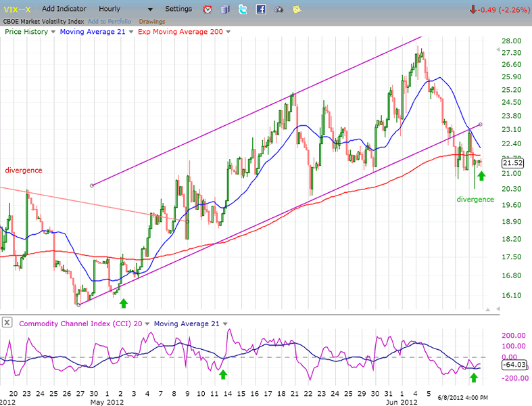Click the camera snapshot icon
Screen dimensions: 532x406
[x=279, y=9]
